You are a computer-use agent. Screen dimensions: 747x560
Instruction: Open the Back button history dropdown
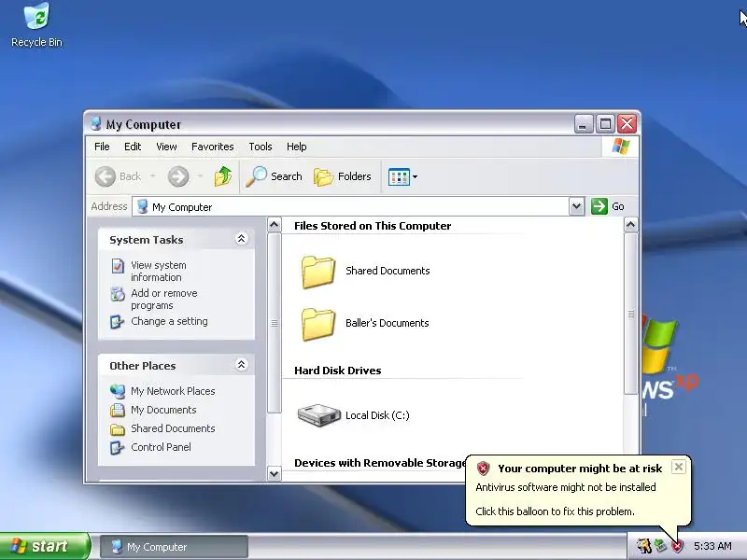click(x=153, y=176)
